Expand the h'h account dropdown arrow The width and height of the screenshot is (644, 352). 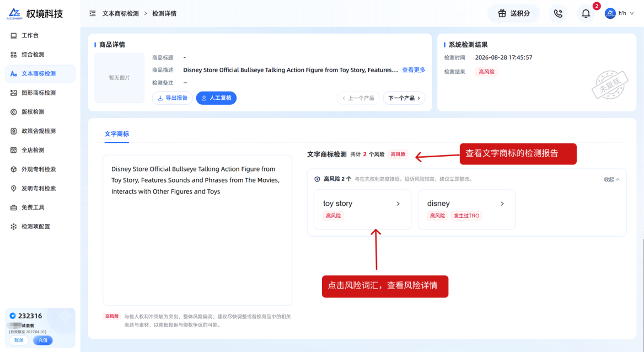tap(632, 14)
